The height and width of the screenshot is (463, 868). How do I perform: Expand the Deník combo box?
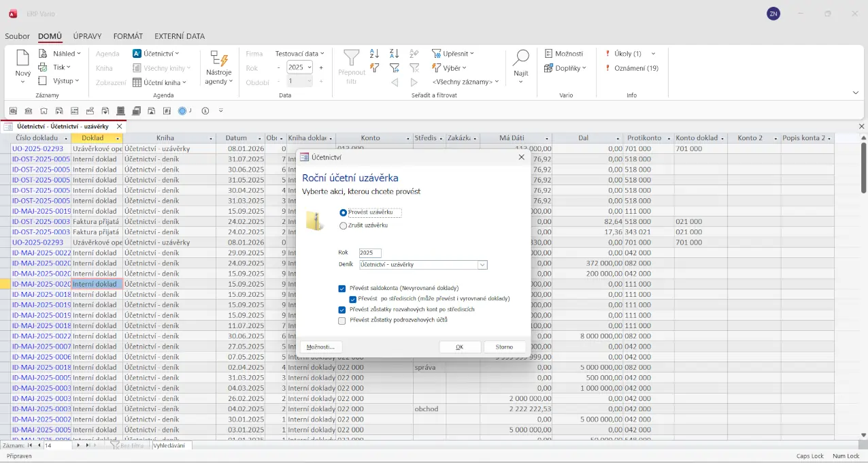click(482, 265)
